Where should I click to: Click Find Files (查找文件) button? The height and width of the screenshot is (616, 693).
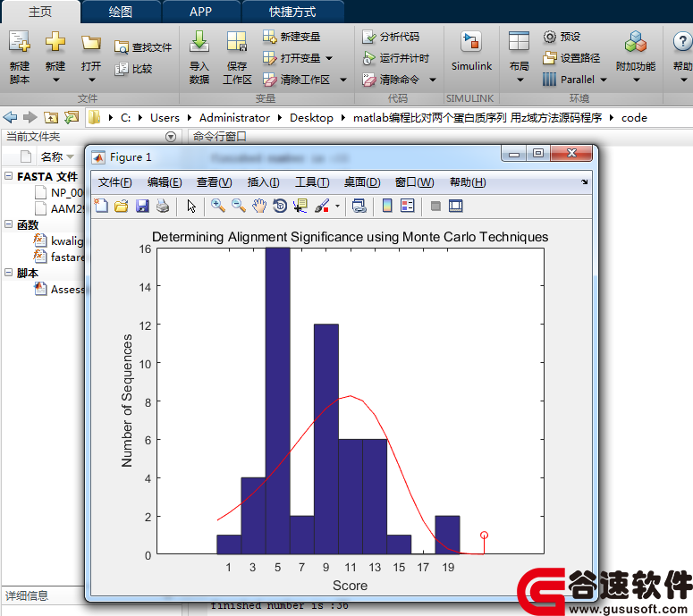[143, 47]
